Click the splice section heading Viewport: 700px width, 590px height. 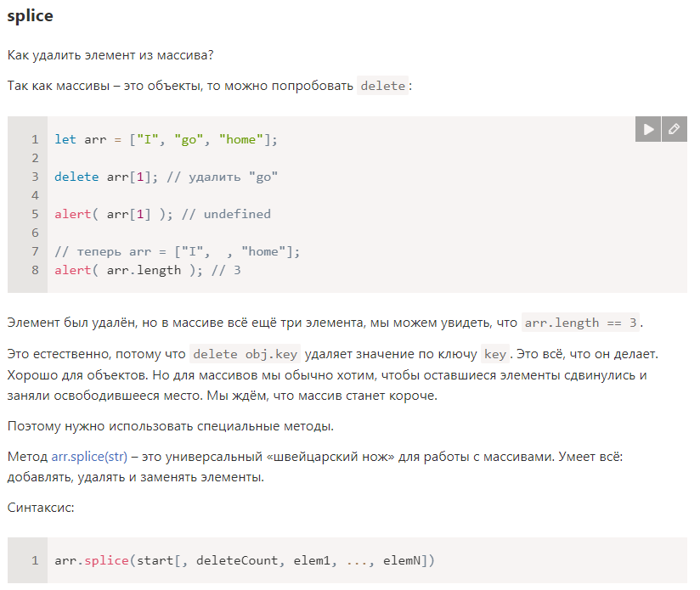pos(30,16)
